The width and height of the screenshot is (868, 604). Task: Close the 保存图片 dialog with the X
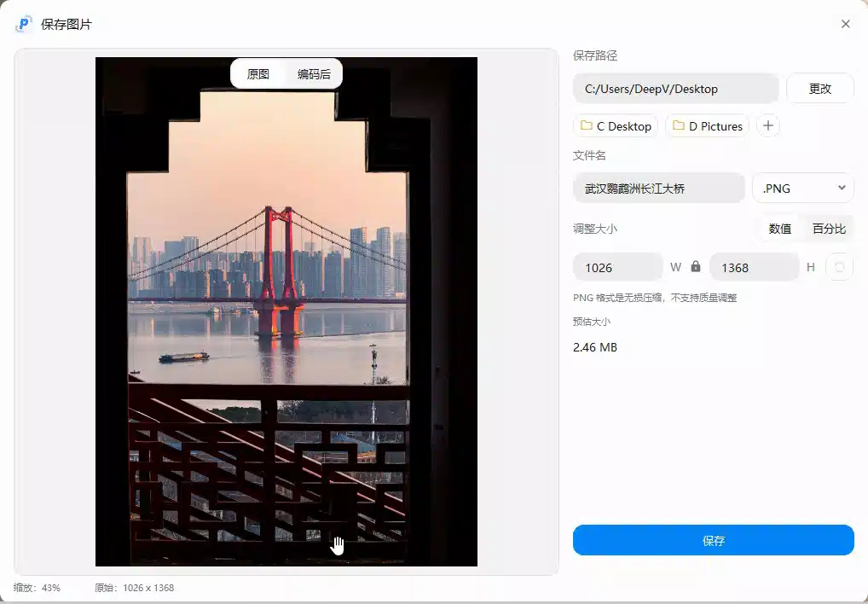click(845, 24)
